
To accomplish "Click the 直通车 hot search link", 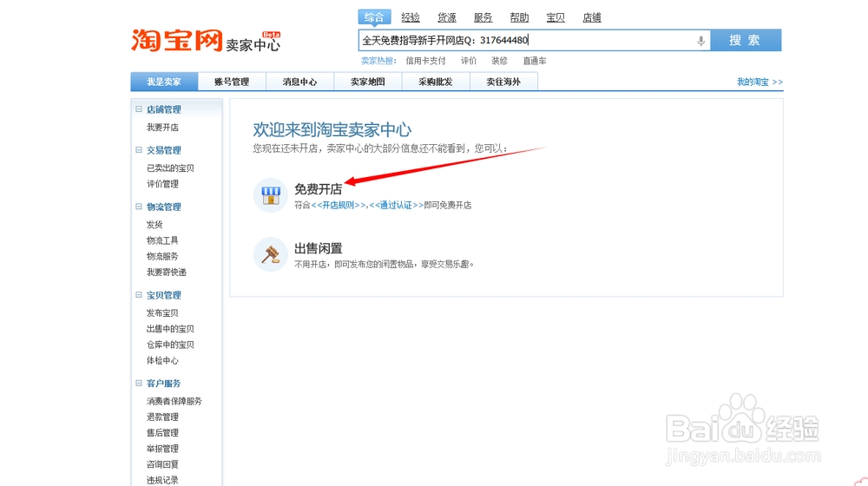I will pyautogui.click(x=535, y=61).
